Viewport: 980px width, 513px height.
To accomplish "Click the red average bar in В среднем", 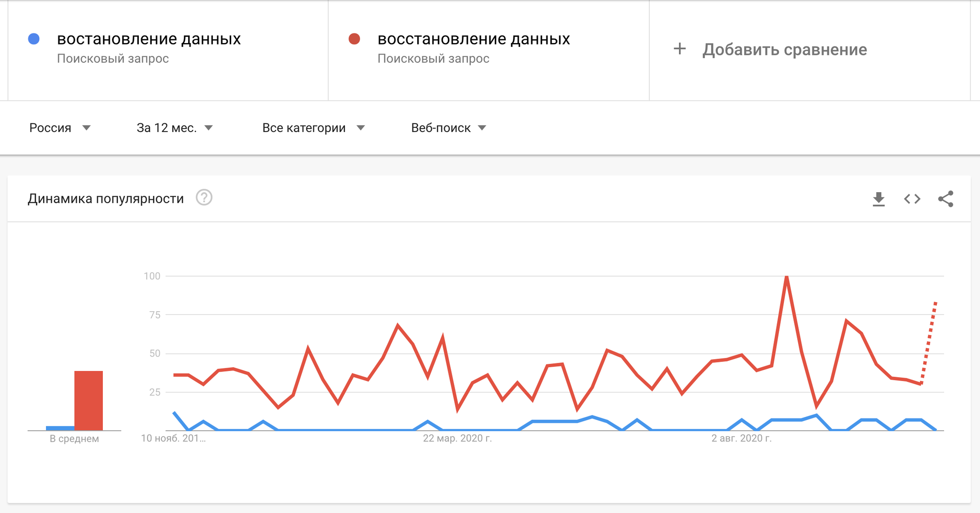I will pos(89,401).
